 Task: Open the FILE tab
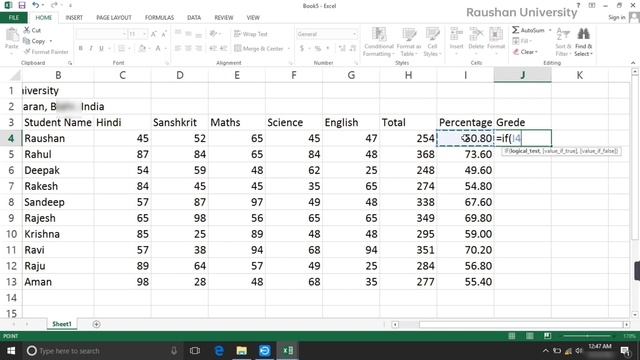[x=14, y=18]
